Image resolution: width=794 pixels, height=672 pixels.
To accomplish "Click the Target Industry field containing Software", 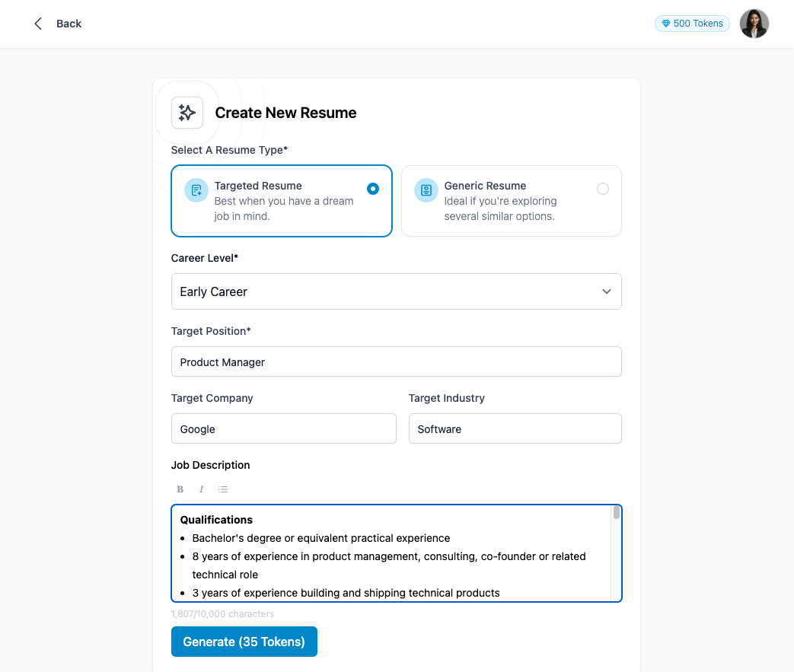I will point(515,428).
